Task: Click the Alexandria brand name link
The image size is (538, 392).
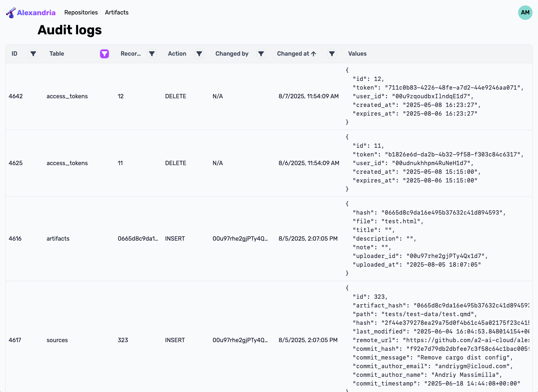Action: click(36, 13)
